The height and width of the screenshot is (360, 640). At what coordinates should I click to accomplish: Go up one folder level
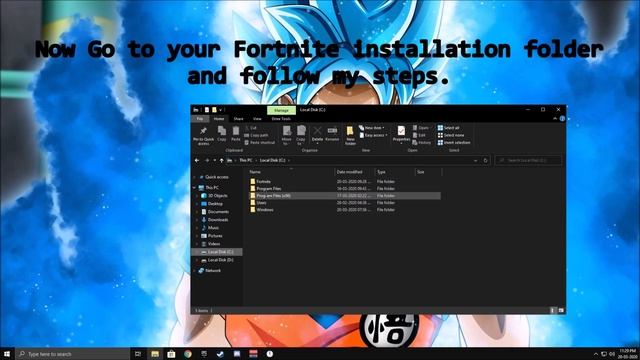[222, 160]
